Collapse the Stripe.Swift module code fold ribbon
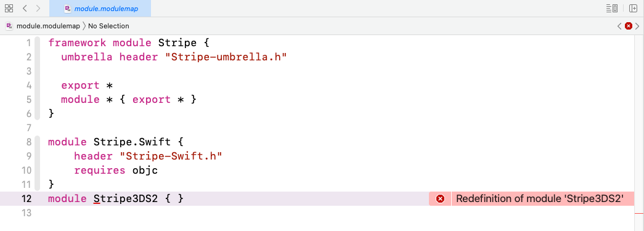644x231 pixels. [38, 163]
